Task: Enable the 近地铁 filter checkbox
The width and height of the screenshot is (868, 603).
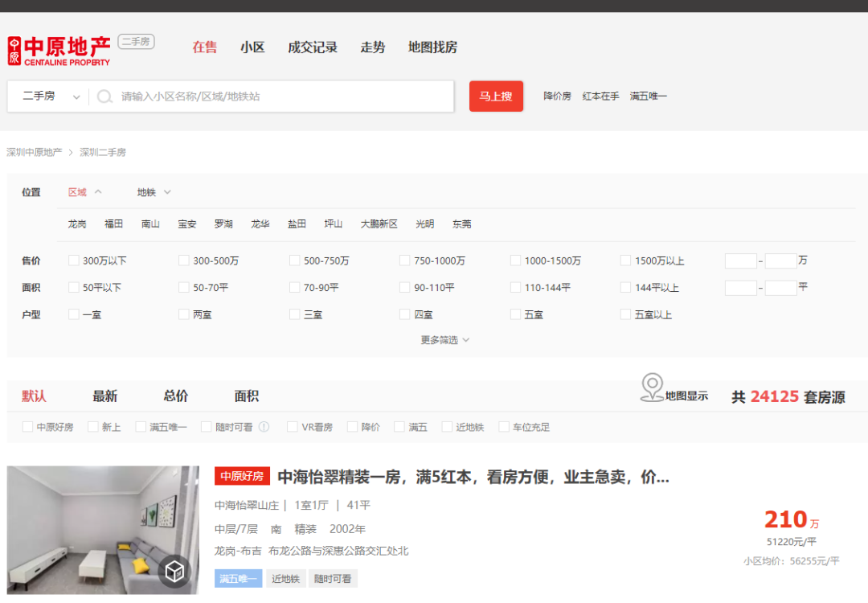Action: click(x=447, y=427)
